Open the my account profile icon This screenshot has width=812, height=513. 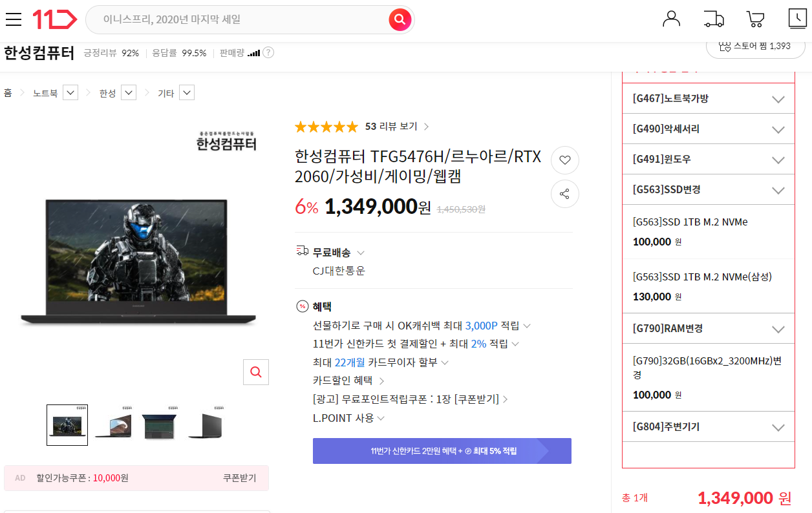[672, 19]
